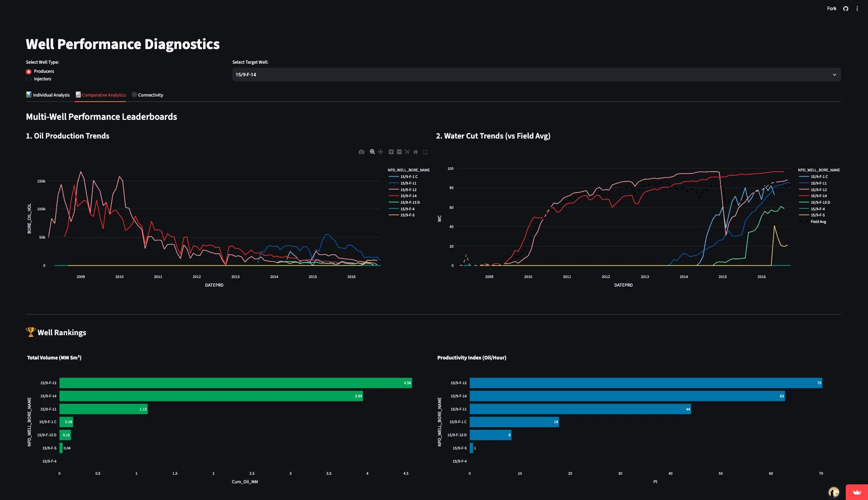
Task: Click the 15/9-F-14 green total volume bar
Action: pos(211,396)
